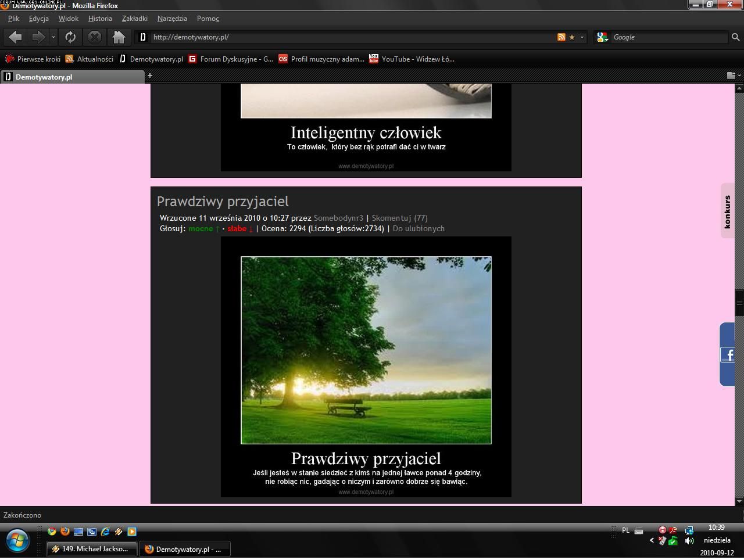
Task: Open the YouTube - Widzew bookmark
Action: click(412, 59)
